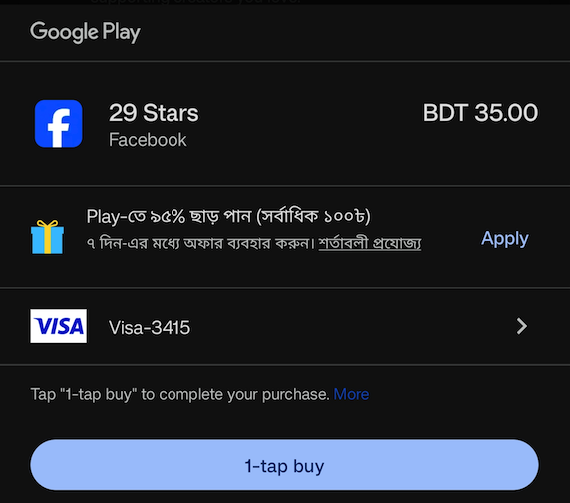This screenshot has height=503, width=570.
Task: Tap the Facebook app icon
Action: coord(59,124)
